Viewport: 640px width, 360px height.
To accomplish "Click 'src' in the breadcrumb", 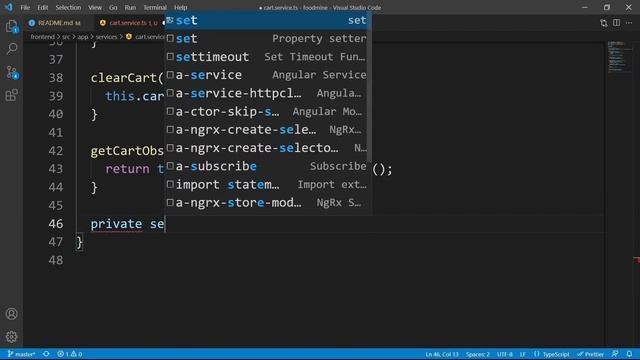I will (x=66, y=37).
